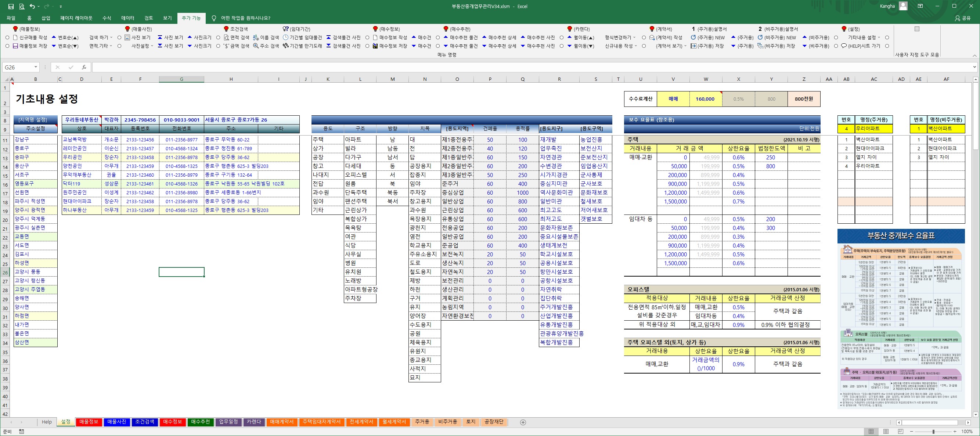Switch to Normal view button in status bar
This screenshot has width=980, height=436.
[871, 432]
